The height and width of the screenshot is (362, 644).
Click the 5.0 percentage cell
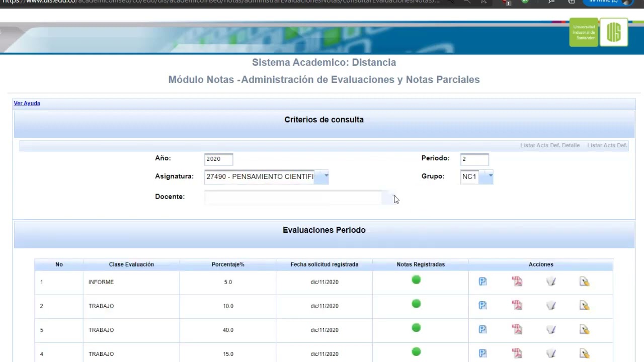[x=228, y=282]
